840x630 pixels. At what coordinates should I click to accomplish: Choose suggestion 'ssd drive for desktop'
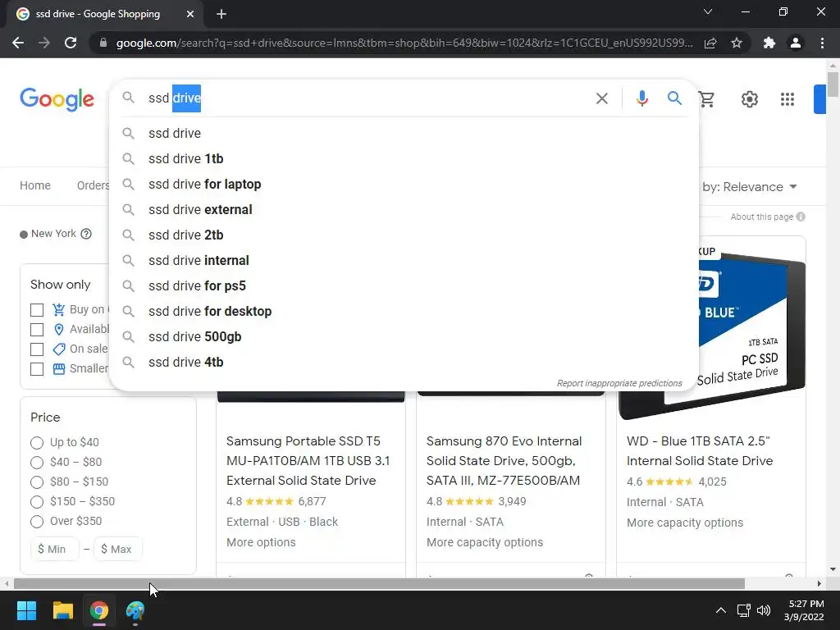[x=404, y=311]
